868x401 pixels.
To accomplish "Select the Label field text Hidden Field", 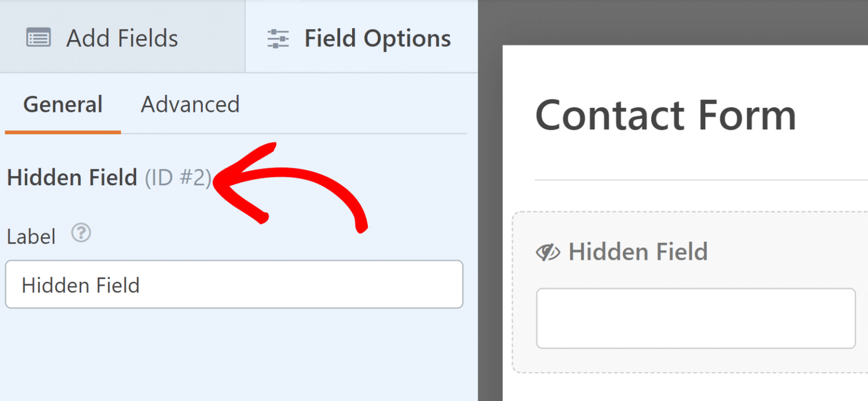I will click(x=80, y=284).
